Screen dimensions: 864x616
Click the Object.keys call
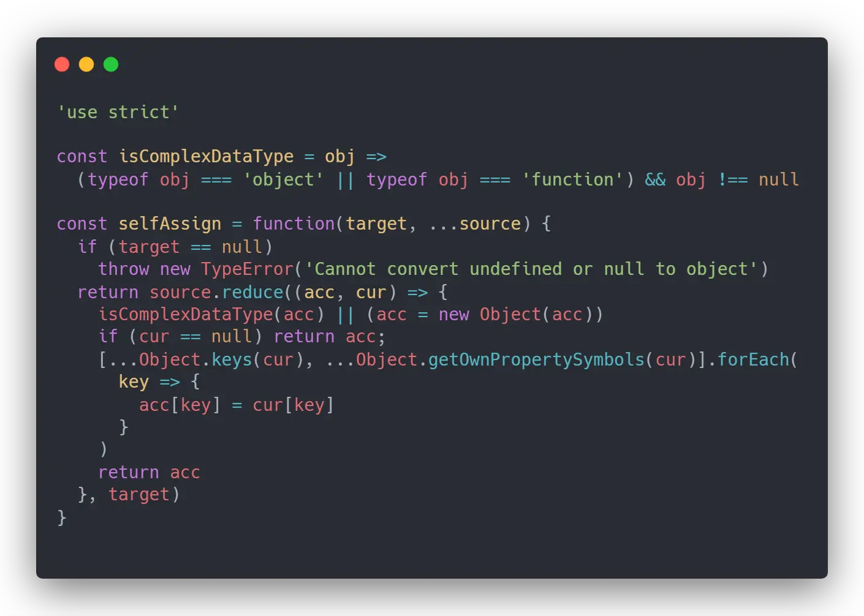221,359
